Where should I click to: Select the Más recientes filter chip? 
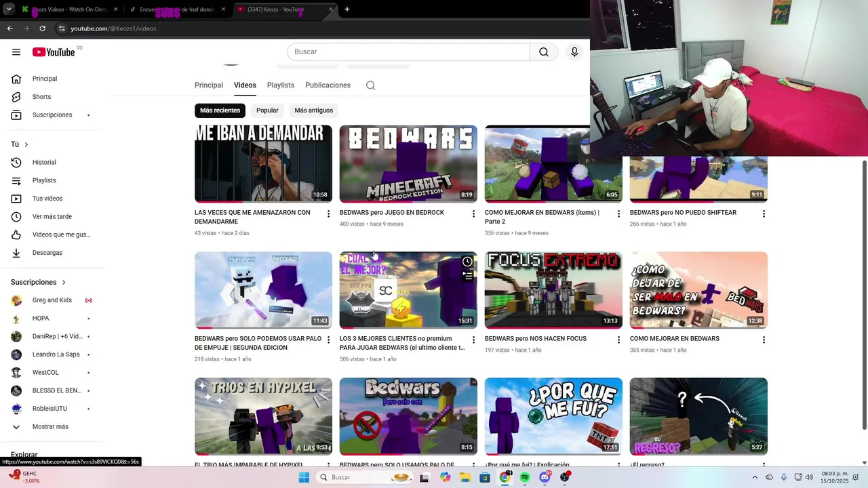pyautogui.click(x=220, y=110)
